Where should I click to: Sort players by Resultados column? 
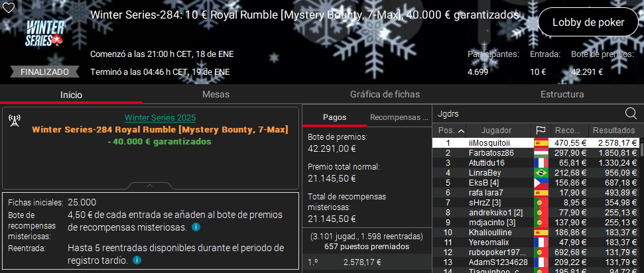613,131
